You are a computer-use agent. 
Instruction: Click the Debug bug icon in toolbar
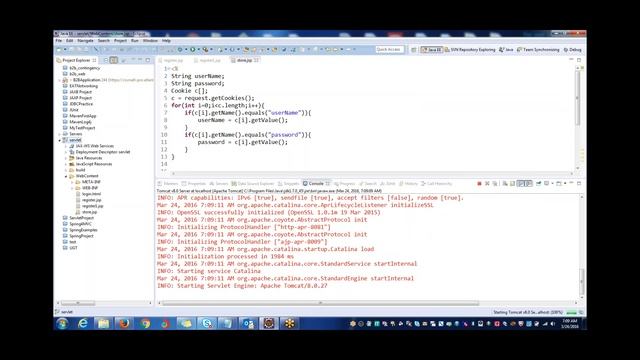point(180,50)
